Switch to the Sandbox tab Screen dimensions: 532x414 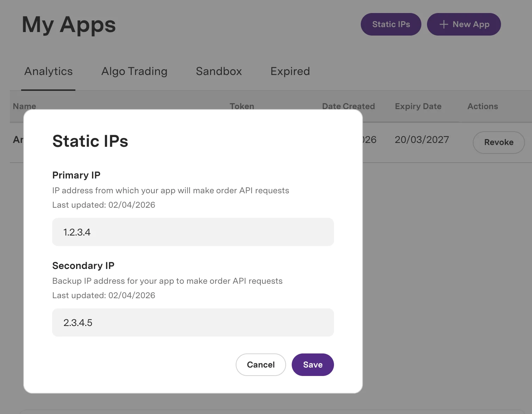tap(218, 71)
